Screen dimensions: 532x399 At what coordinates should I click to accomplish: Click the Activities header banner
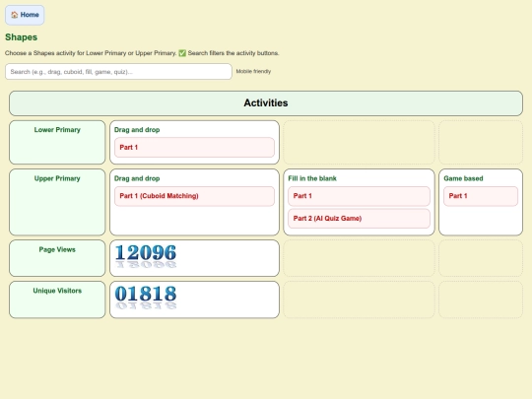click(266, 103)
